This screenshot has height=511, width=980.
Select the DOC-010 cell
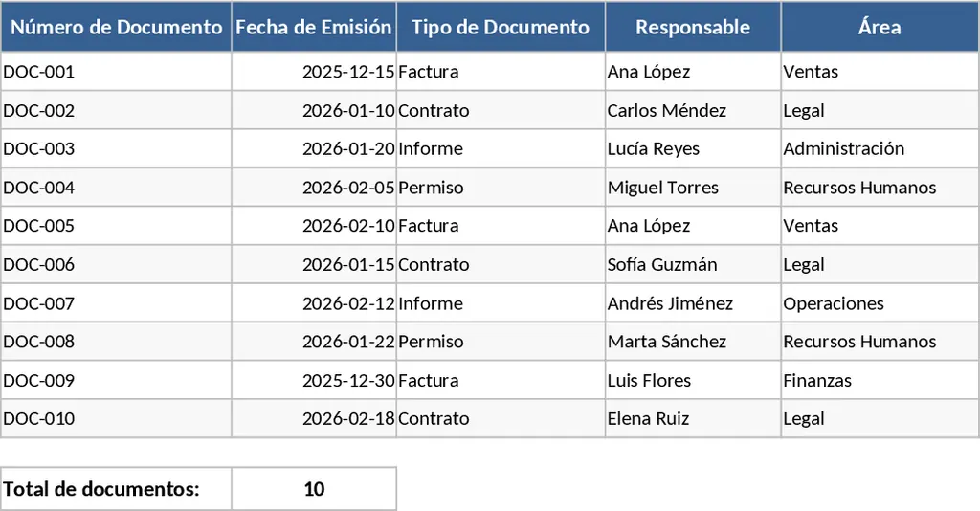[116, 418]
